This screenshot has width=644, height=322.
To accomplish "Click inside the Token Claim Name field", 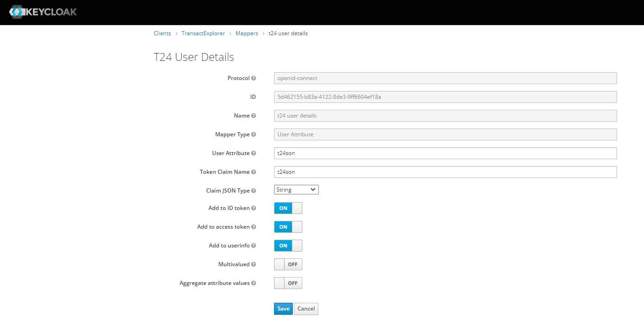I will tap(445, 172).
